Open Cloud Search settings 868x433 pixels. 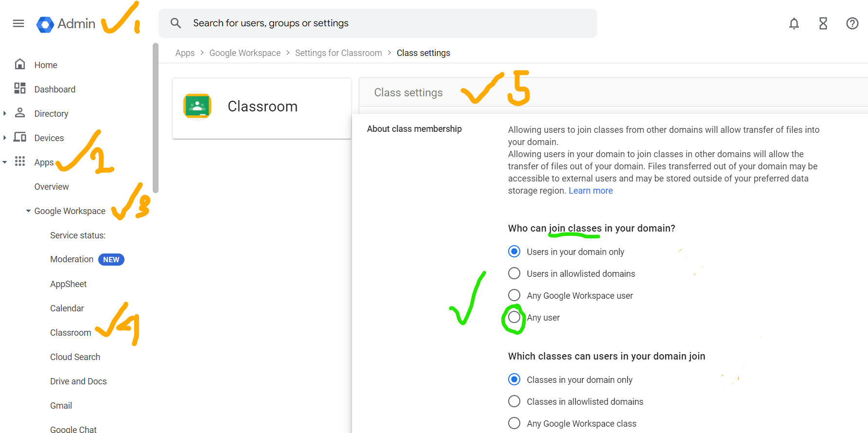pos(75,357)
